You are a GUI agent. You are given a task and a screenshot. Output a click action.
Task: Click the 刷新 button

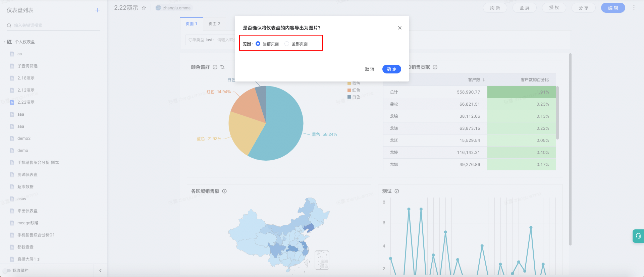pos(495,8)
